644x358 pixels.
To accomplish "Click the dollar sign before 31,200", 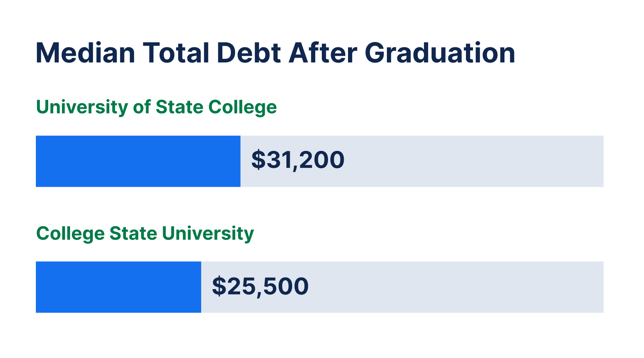I will pos(258,160).
